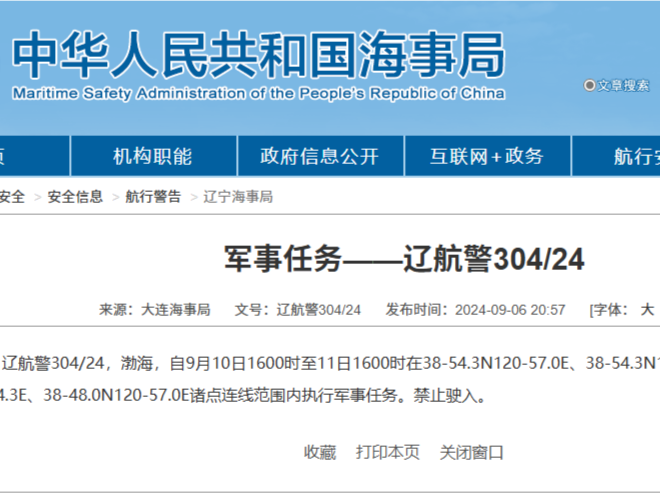The height and width of the screenshot is (496, 660).
Task: Go to 安全信息 breadcrumb link
Action: [x=75, y=197]
